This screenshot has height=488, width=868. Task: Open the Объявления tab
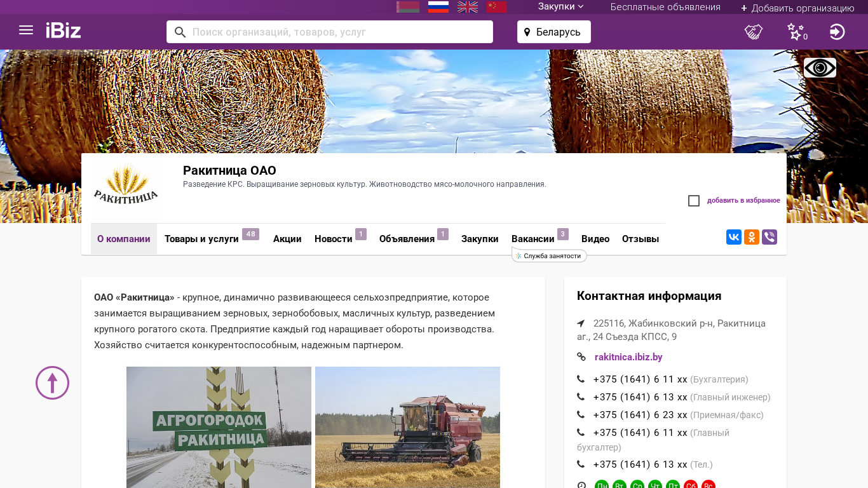[407, 239]
